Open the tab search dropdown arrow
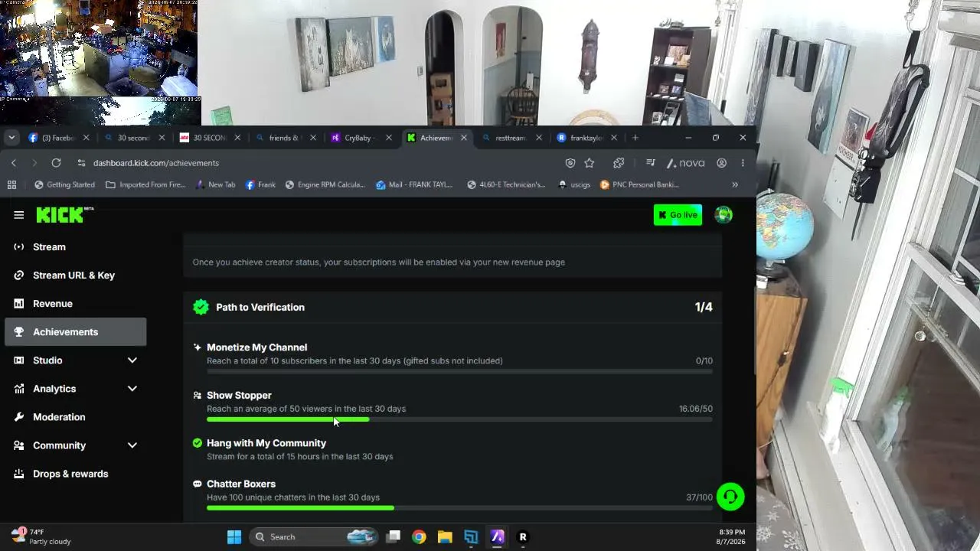 coord(11,138)
